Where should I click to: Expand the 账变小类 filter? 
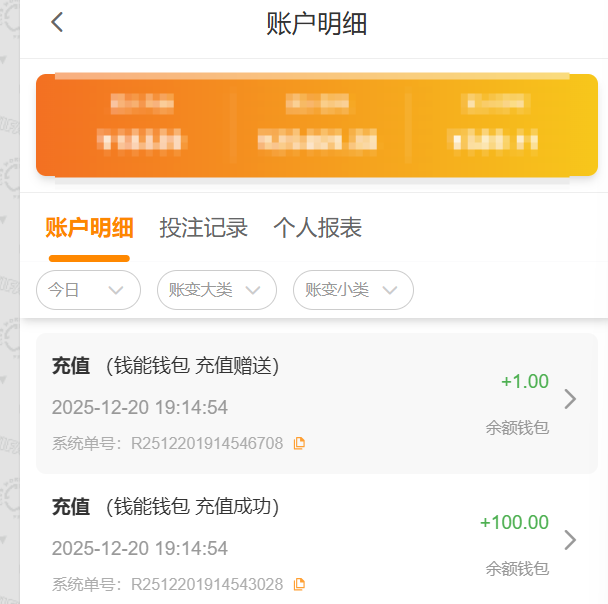coord(352,290)
